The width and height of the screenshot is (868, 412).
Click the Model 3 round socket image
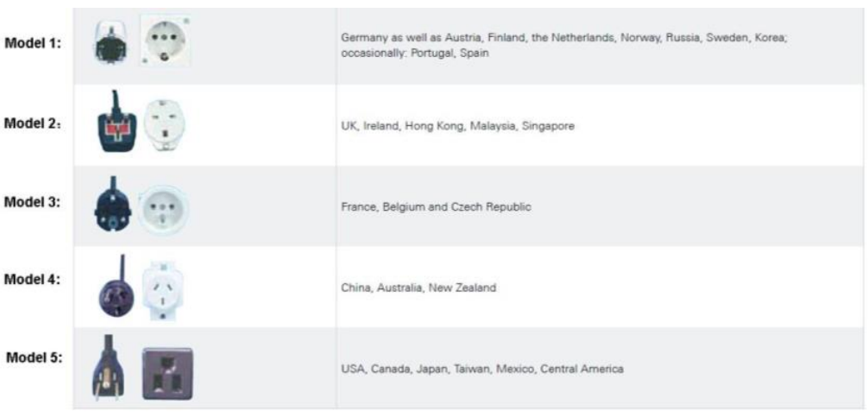point(163,208)
